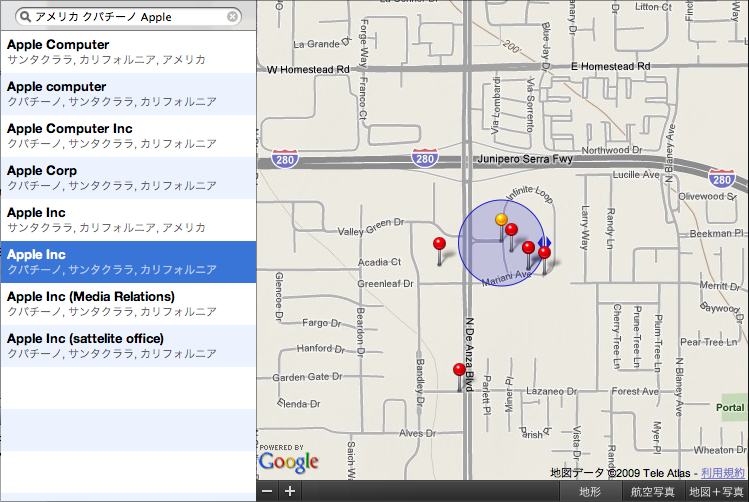
Task: Open the 利用規約 terms link
Action: click(x=723, y=473)
